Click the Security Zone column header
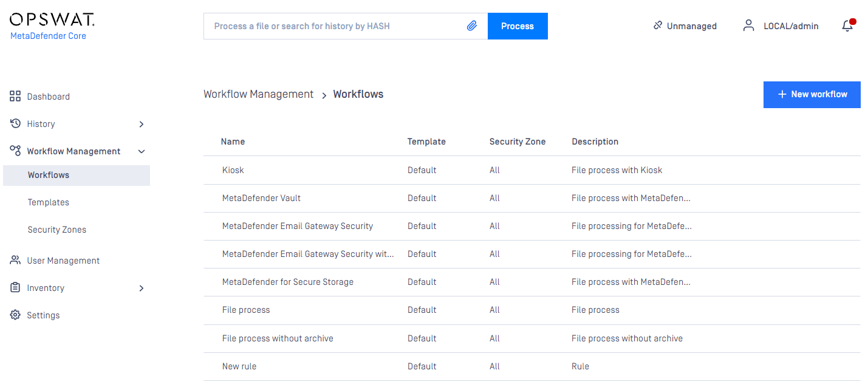Viewport: 868px width, 390px height. [518, 142]
